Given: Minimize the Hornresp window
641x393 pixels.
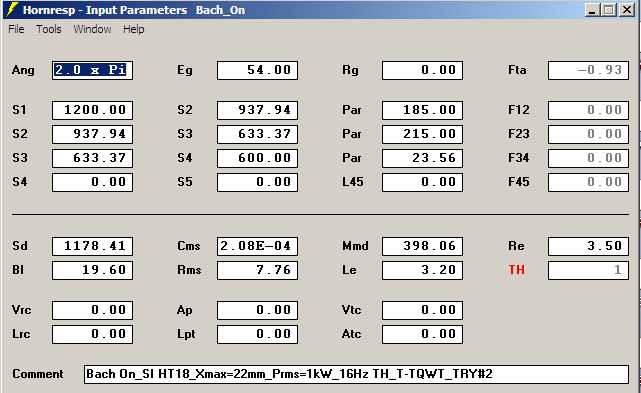Looking at the screenshot, I should pyautogui.click(x=592, y=10).
